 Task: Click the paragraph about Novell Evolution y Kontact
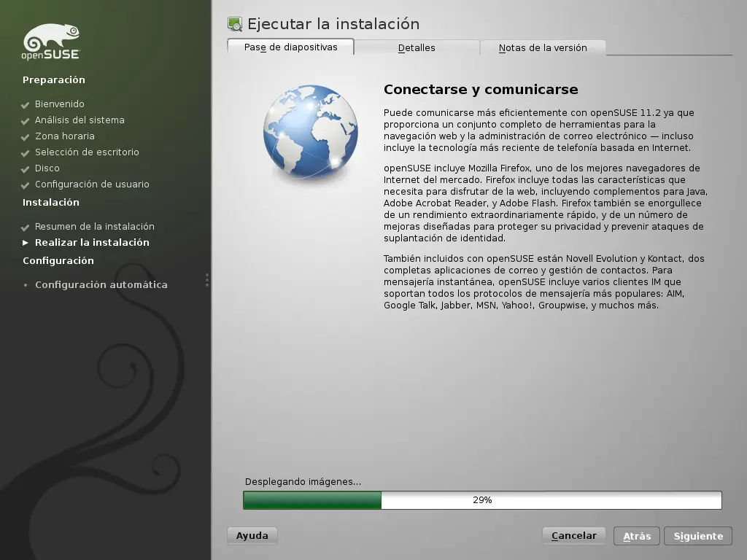pyautogui.click(x=544, y=282)
